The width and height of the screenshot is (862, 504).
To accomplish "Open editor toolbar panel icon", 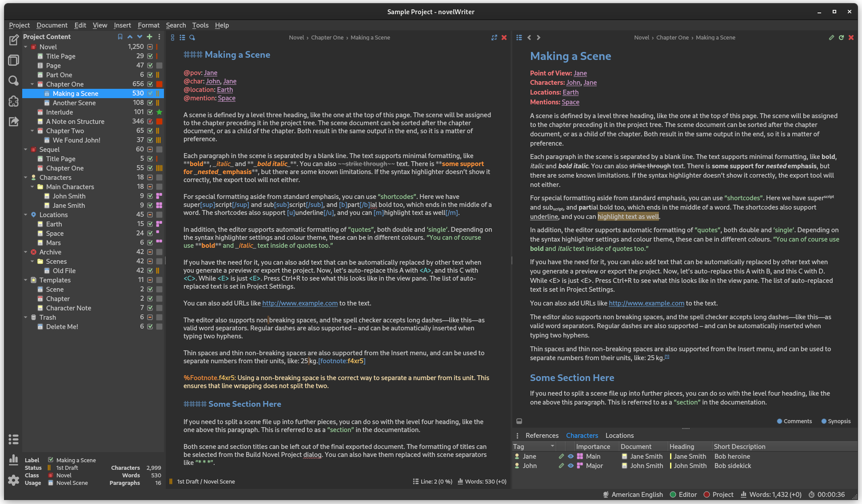I will click(x=172, y=38).
